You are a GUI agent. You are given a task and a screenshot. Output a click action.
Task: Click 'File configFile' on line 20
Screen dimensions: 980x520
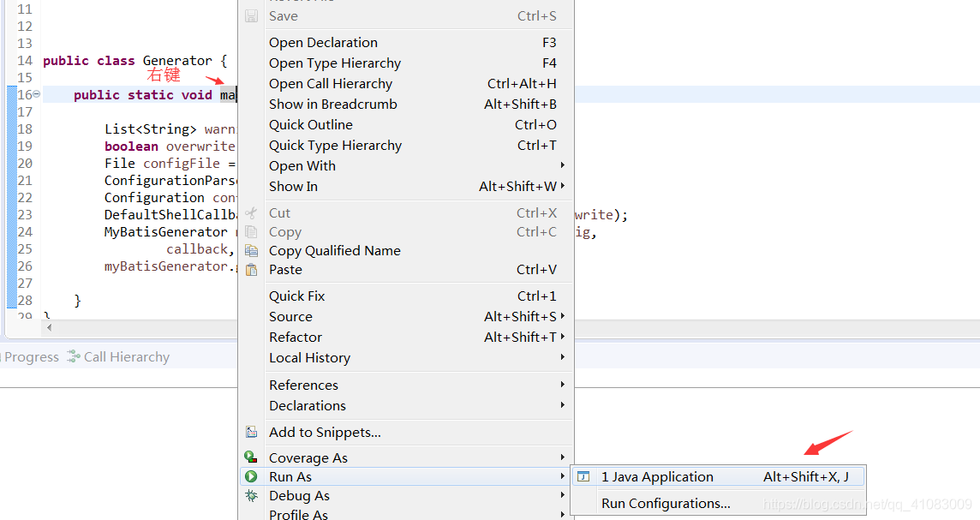pyautogui.click(x=162, y=164)
